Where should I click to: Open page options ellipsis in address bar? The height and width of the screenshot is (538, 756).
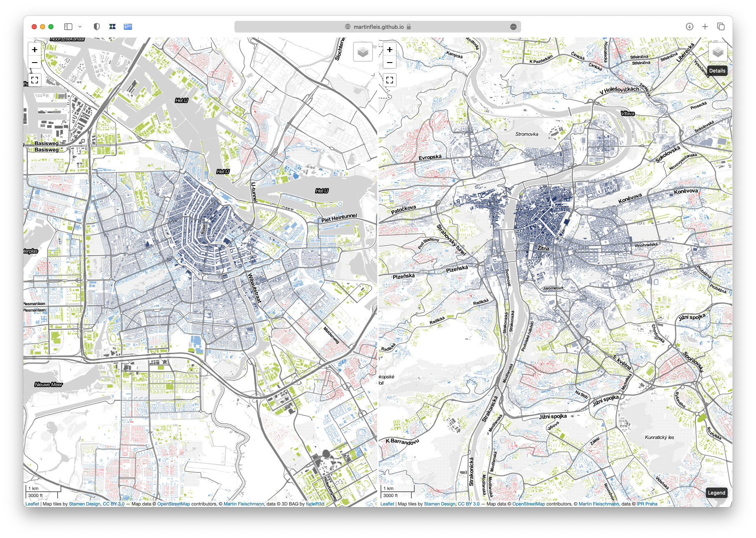pos(513,27)
